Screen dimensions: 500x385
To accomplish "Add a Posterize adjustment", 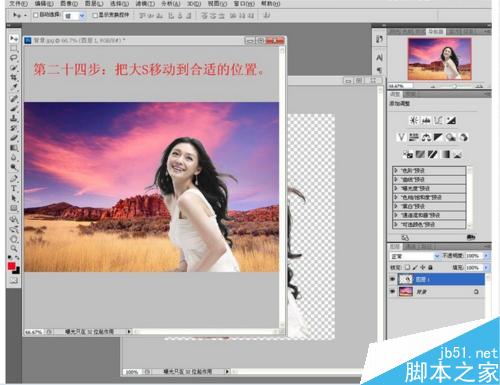I will pyautogui.click(x=420, y=154).
